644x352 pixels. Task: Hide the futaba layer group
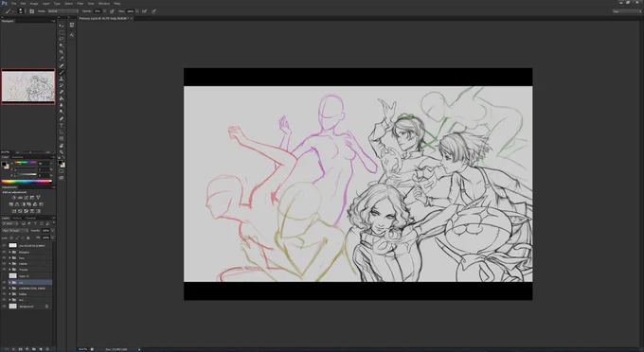point(4,293)
